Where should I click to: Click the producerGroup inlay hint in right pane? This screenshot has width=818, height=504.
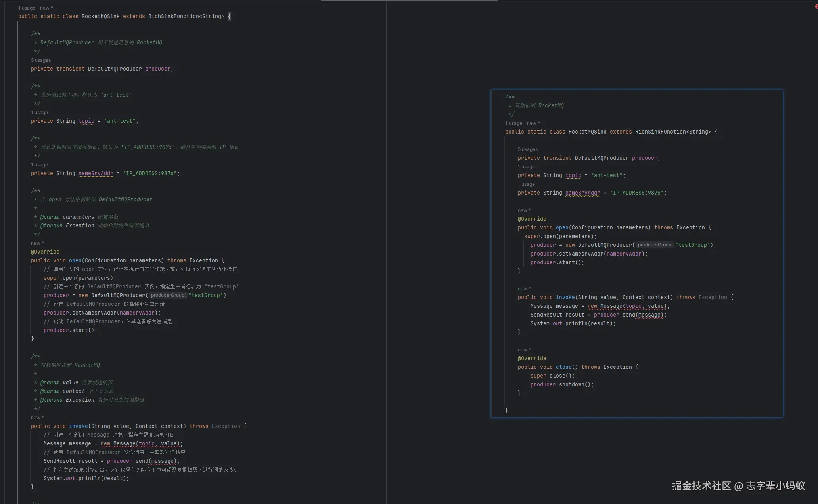tap(655, 245)
